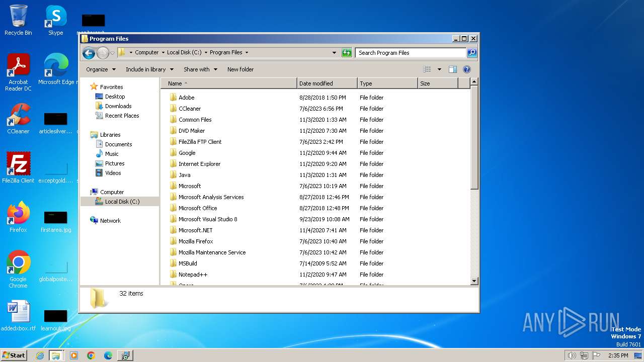Sort by the Type column header
Screen dimensions: 644x362
click(x=387, y=83)
